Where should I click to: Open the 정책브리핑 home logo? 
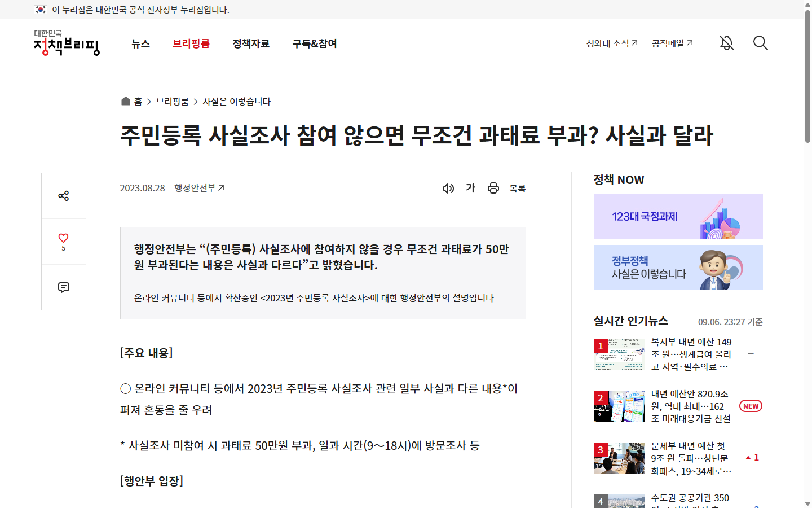coord(67,43)
